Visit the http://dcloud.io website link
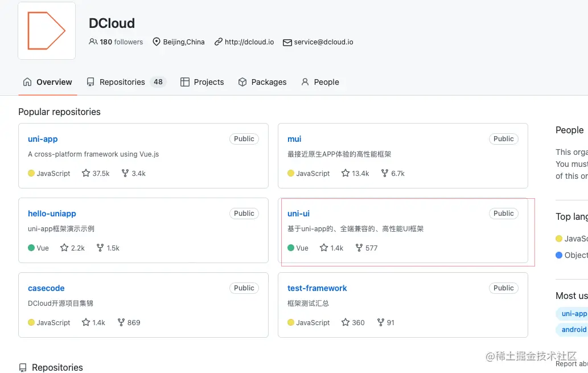This screenshot has width=588, height=373. click(249, 42)
